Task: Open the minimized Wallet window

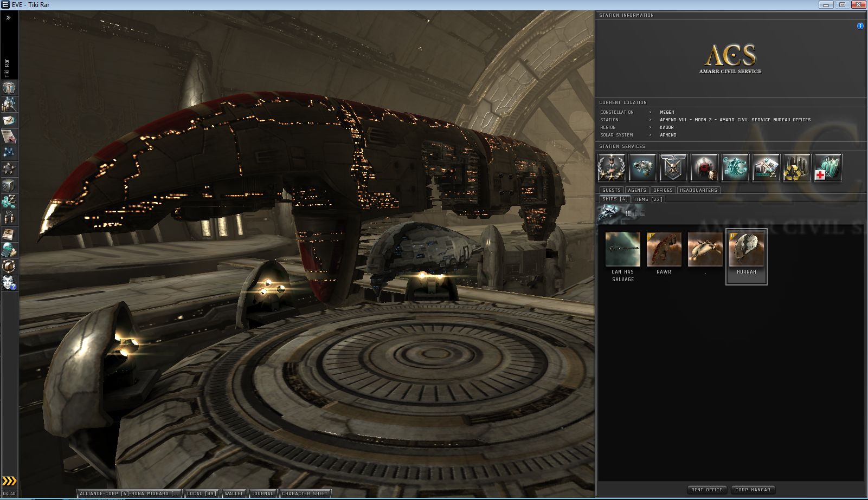Action: tap(234, 493)
